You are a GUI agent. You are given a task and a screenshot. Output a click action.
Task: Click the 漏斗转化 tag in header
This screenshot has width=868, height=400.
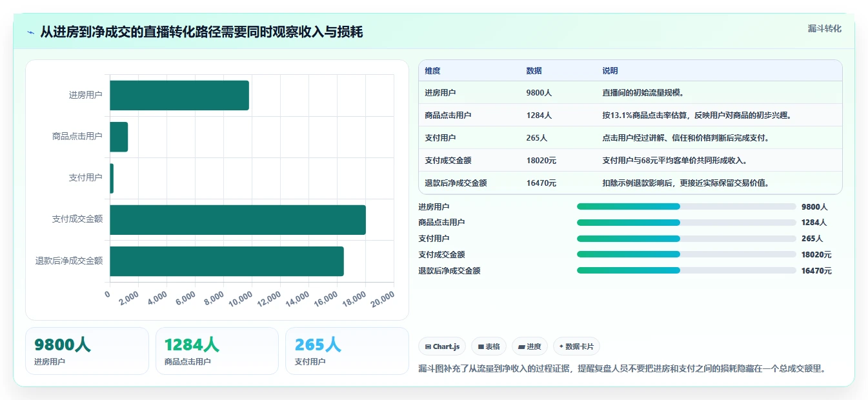(824, 29)
